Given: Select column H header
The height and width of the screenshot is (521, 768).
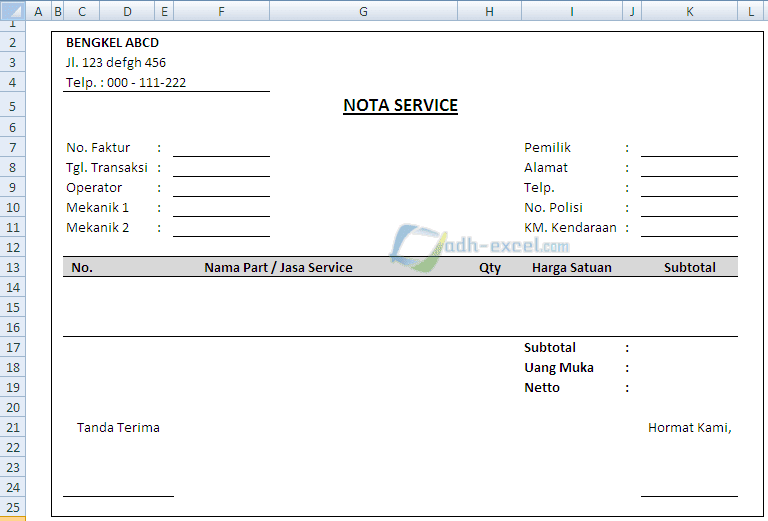Looking at the screenshot, I should pyautogui.click(x=489, y=11).
